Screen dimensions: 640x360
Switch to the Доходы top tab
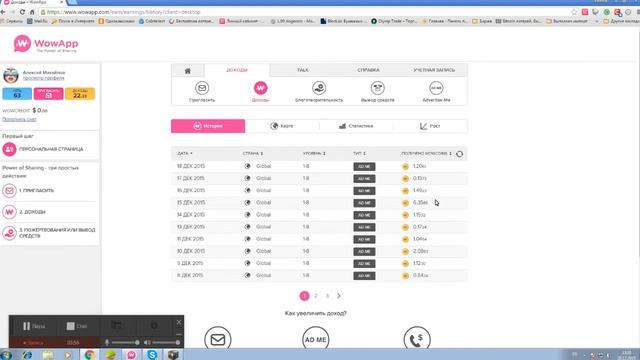tap(237, 70)
